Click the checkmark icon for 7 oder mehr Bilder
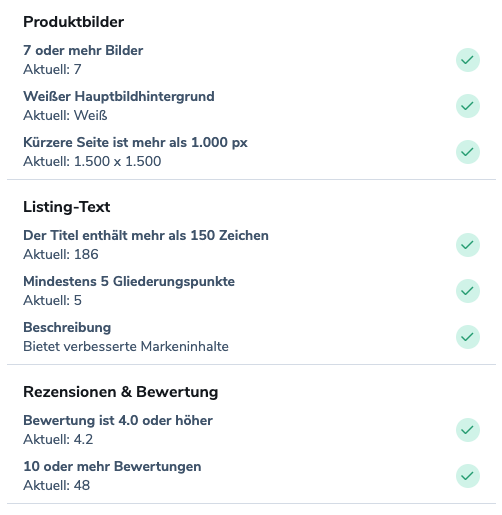 (x=468, y=60)
